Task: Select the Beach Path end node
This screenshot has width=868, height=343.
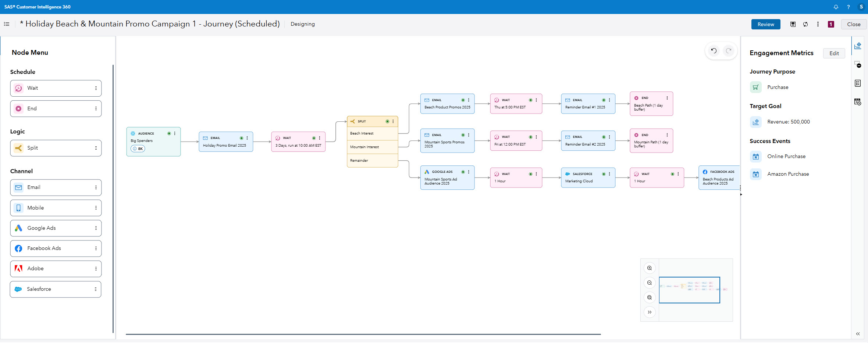Action: pos(651,104)
